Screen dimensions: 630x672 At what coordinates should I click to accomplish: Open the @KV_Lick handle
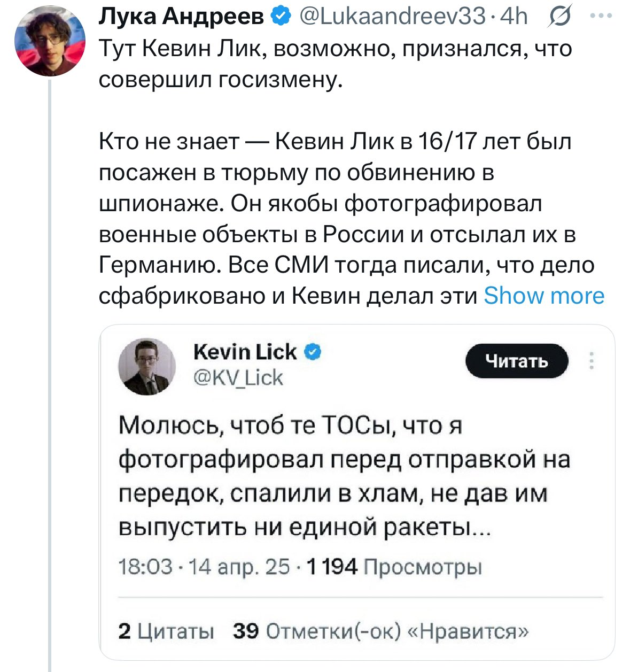coord(238,378)
